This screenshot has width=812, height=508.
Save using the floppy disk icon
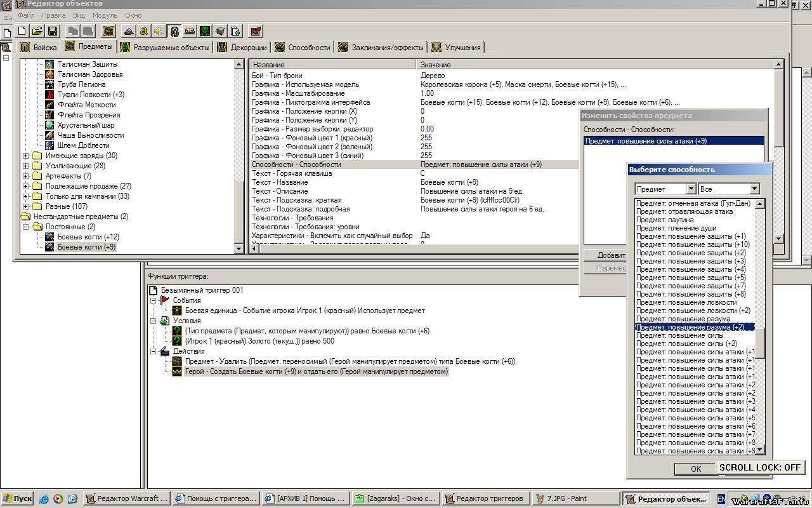click(x=53, y=31)
